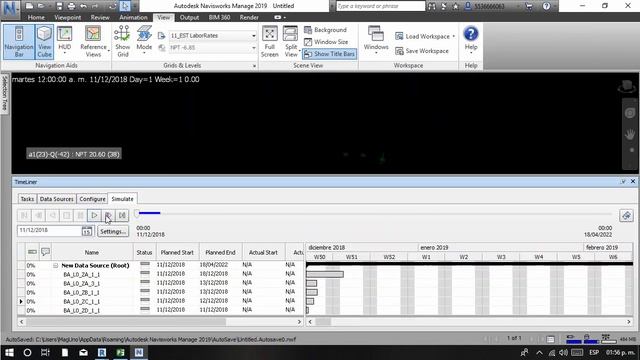Switch to the Configure tab
Image resolution: width=640 pixels, height=360 pixels.
click(x=92, y=199)
